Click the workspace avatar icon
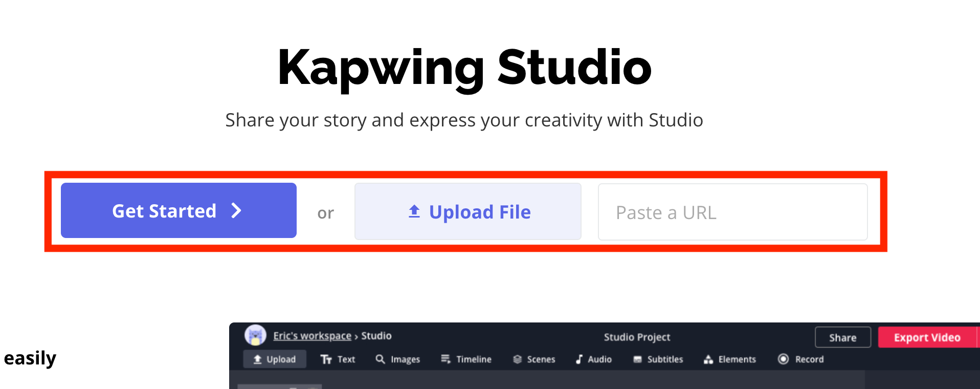 (x=255, y=336)
